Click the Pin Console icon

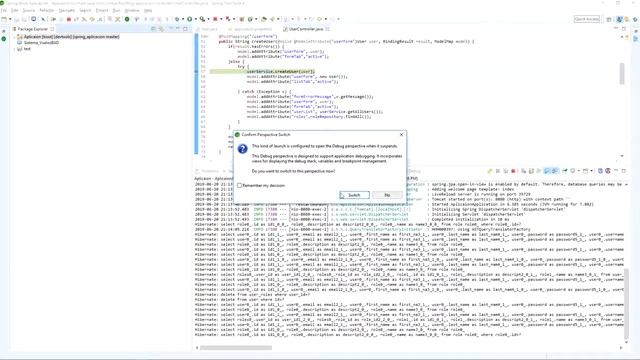pos(564,171)
